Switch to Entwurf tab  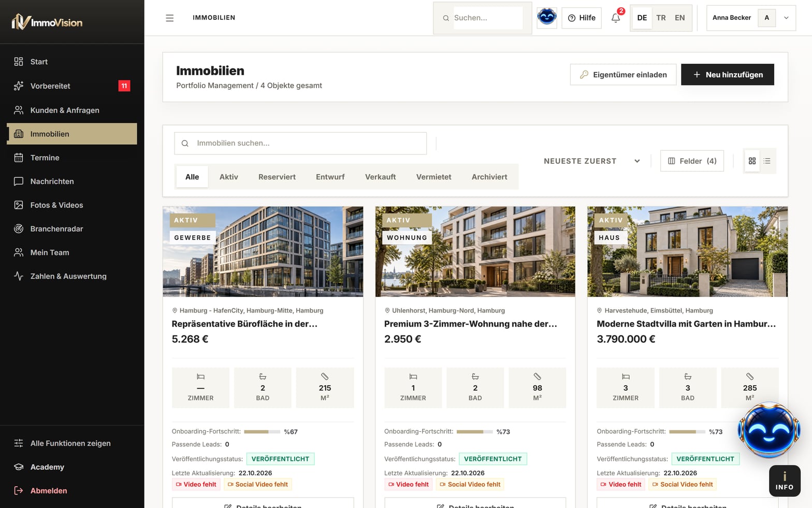click(330, 177)
